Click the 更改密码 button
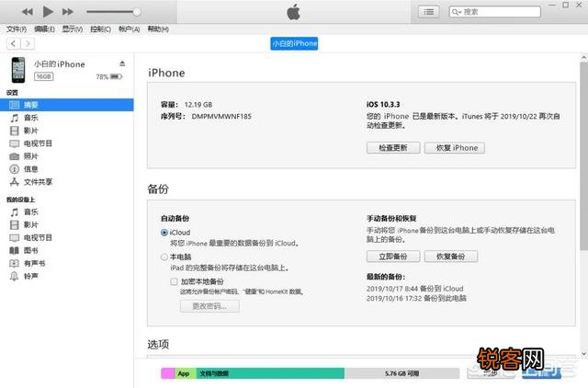 coord(209,306)
